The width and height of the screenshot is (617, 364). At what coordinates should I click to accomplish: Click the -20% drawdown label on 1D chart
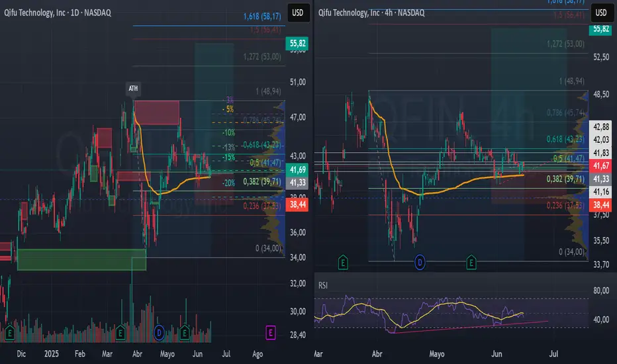coord(228,183)
